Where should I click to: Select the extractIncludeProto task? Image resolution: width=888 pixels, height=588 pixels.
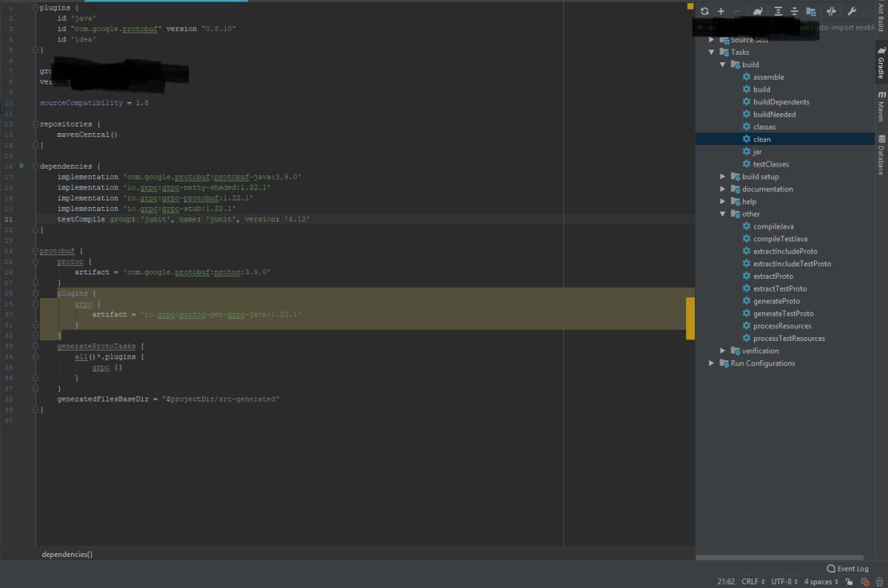pyautogui.click(x=780, y=251)
